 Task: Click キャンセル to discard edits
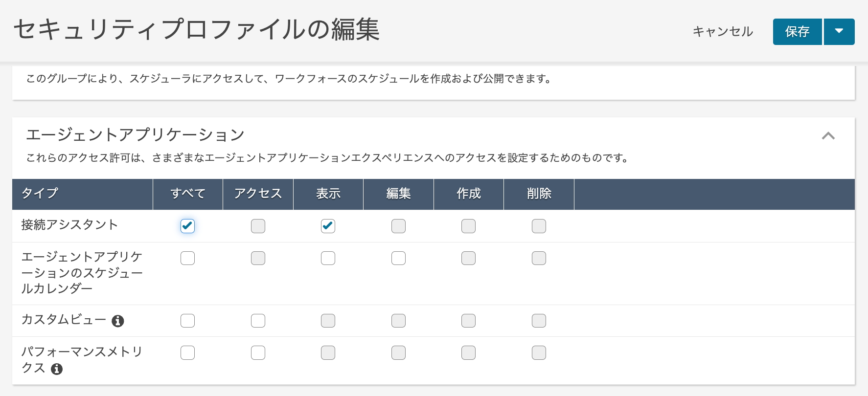[x=723, y=31]
